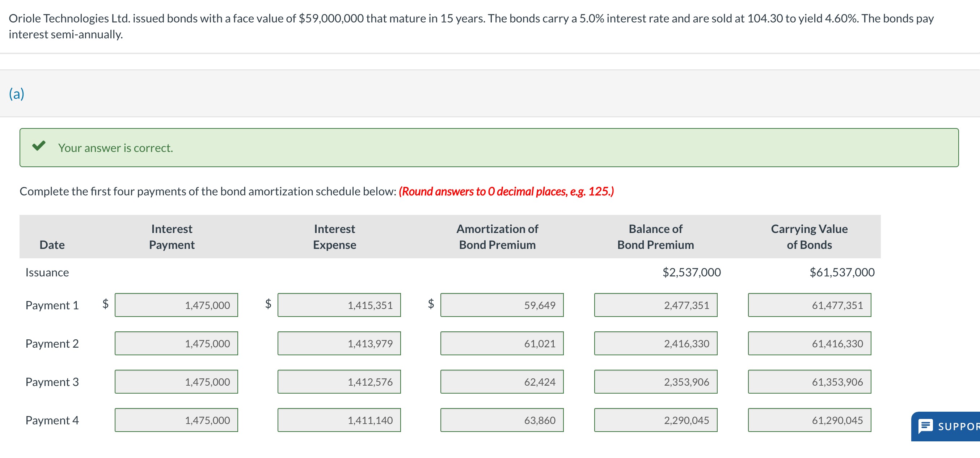Click the Payment 2 row label
This screenshot has height=458, width=980.
pyautogui.click(x=52, y=344)
